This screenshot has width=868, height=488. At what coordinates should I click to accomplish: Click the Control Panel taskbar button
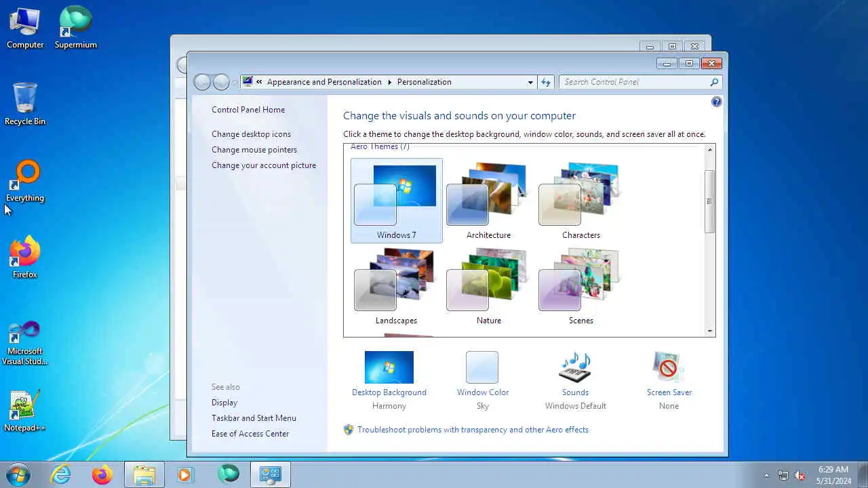click(271, 474)
